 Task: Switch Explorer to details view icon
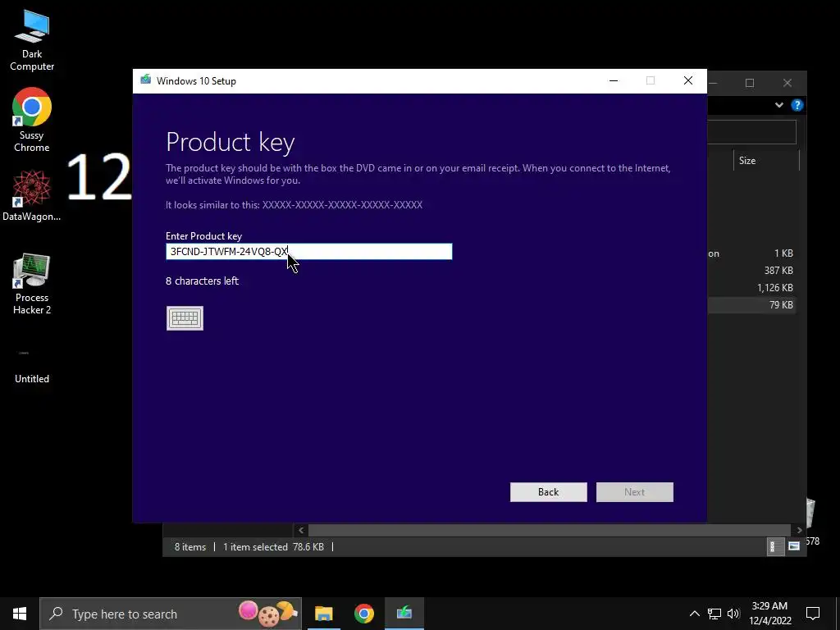(776, 546)
